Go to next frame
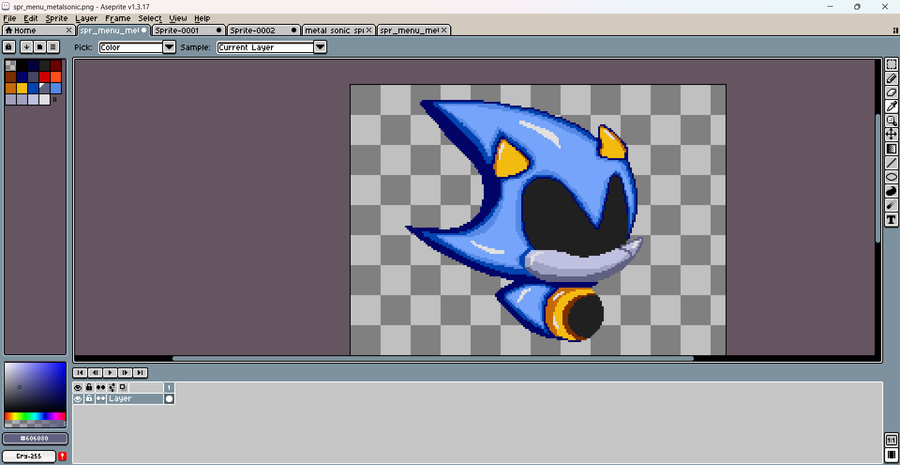 pyautogui.click(x=125, y=373)
